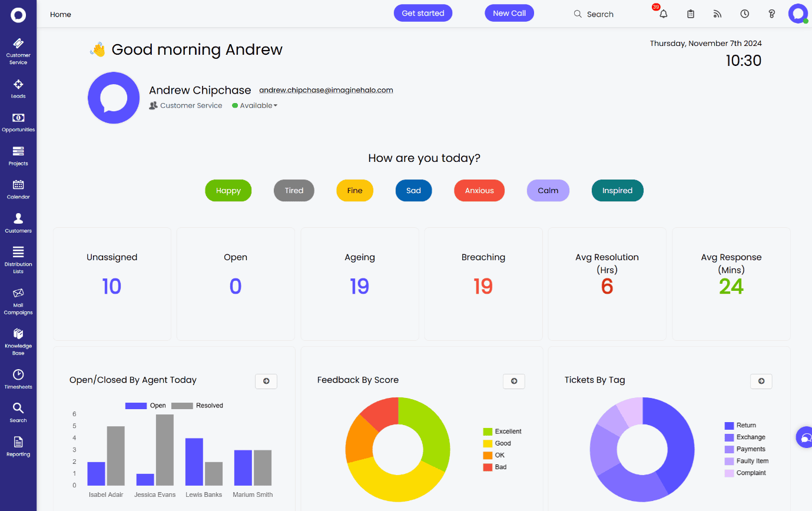812x511 pixels.
Task: Choose the Anxious mood button
Action: pyautogui.click(x=479, y=190)
